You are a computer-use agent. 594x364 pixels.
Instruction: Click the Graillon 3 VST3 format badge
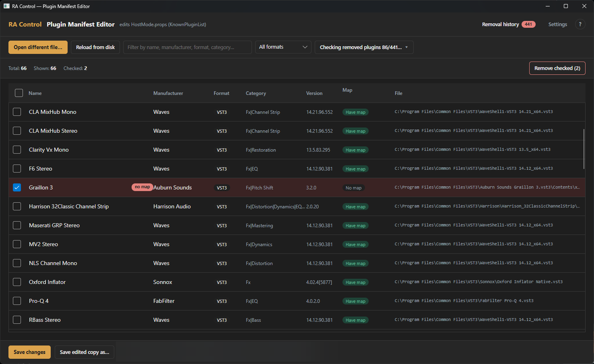pos(222,188)
